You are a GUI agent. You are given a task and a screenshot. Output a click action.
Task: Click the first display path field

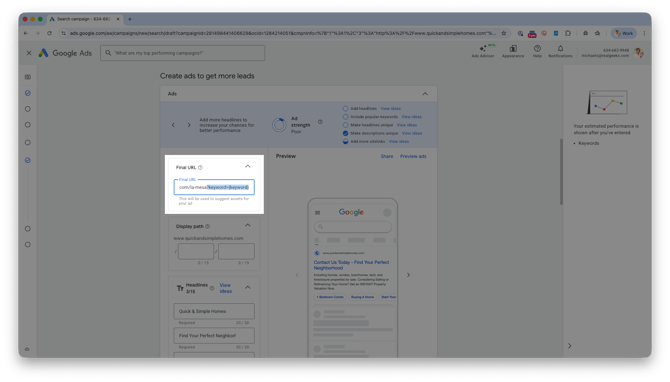(x=196, y=251)
